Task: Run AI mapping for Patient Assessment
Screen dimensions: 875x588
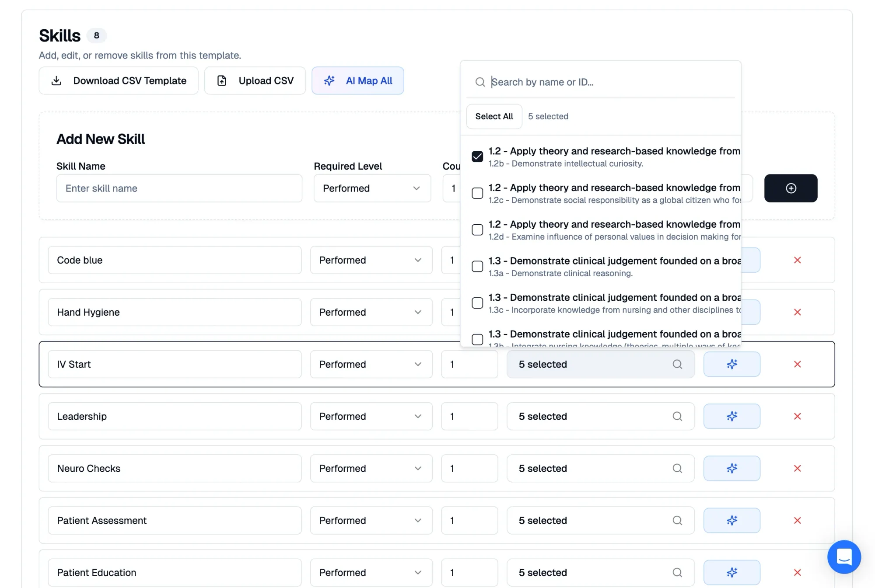Action: 731,520
